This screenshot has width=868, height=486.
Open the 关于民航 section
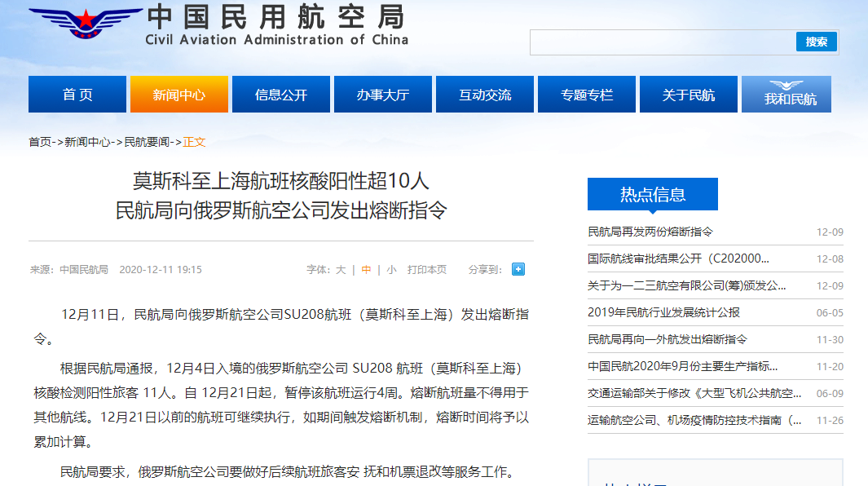coord(688,94)
